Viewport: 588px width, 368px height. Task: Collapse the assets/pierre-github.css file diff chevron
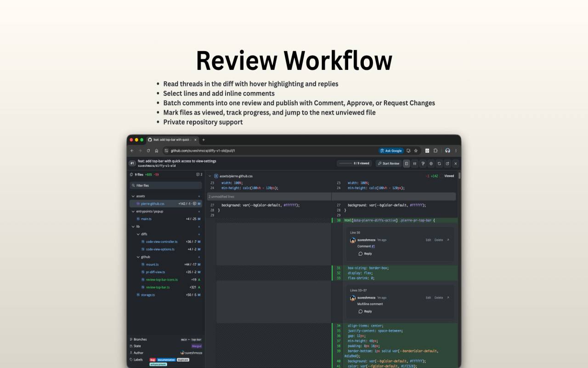(210, 176)
